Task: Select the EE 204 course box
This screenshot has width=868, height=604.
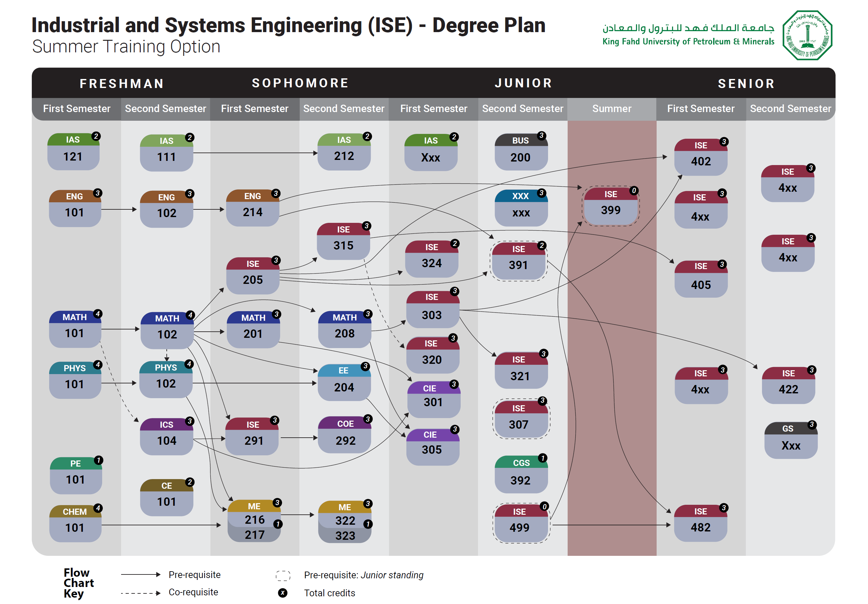Action: click(344, 382)
